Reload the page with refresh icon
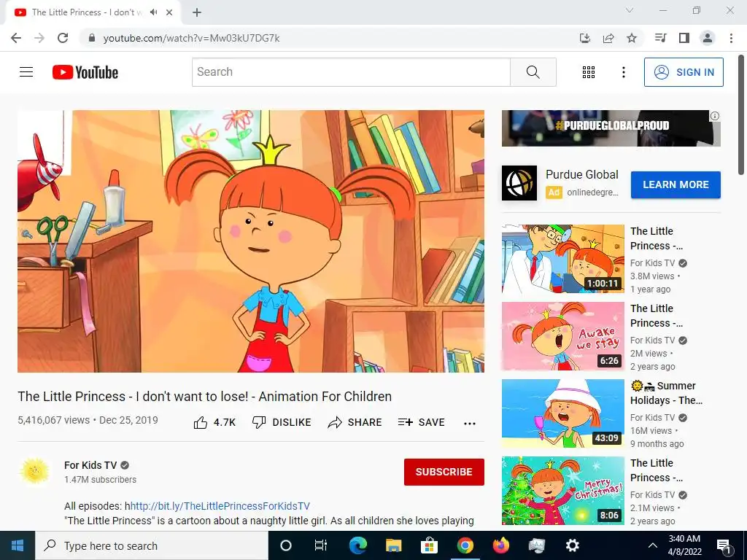This screenshot has width=747, height=560. click(63, 38)
